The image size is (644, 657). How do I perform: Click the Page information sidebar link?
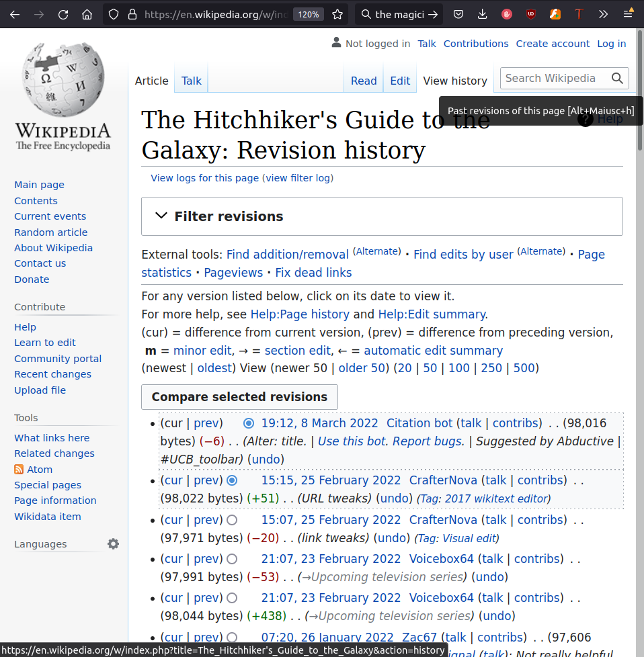pyautogui.click(x=55, y=500)
